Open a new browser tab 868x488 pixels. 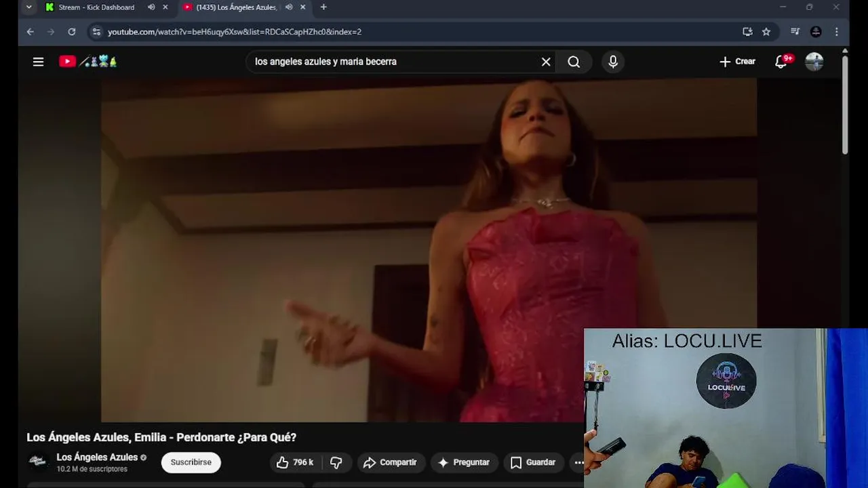323,7
